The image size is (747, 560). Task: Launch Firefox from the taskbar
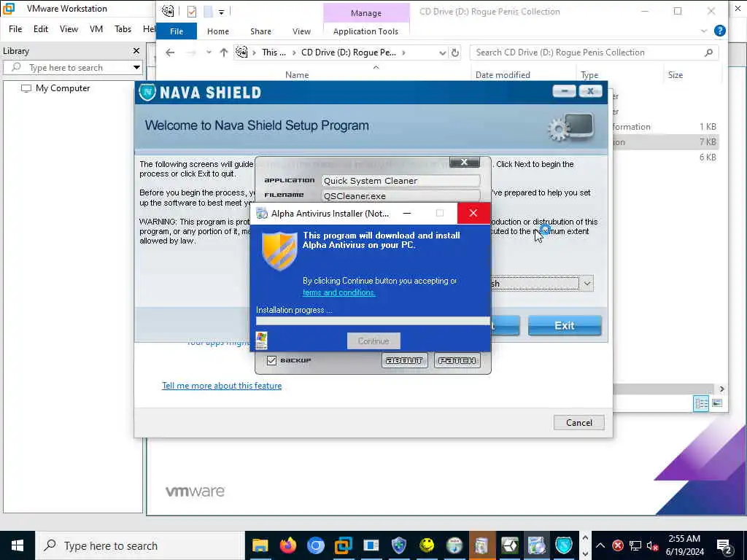(x=287, y=545)
